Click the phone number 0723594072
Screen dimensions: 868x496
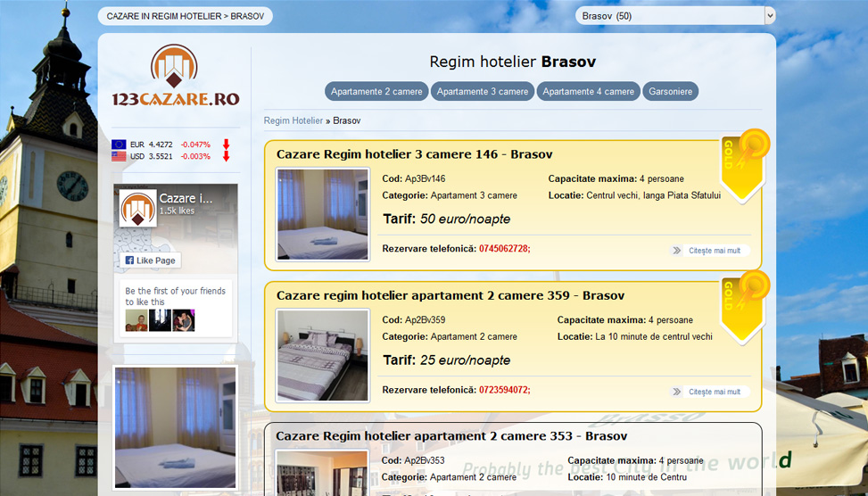click(x=504, y=390)
